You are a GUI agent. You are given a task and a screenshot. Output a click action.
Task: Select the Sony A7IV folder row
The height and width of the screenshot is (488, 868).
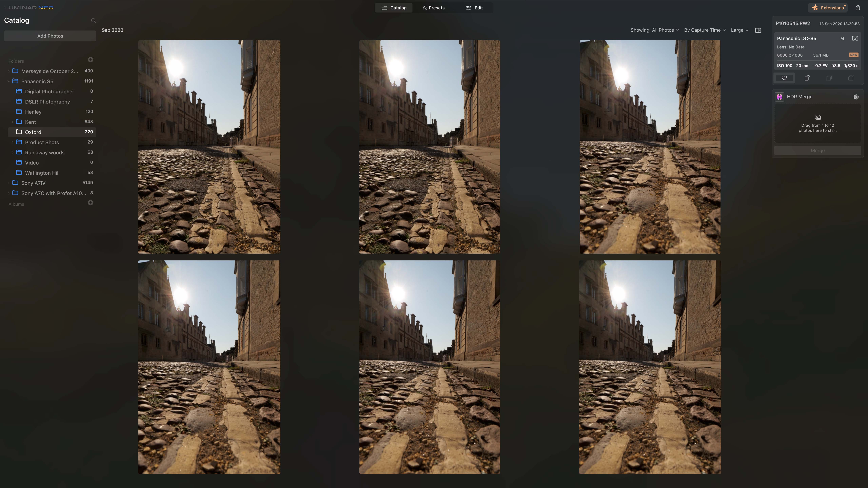click(50, 183)
